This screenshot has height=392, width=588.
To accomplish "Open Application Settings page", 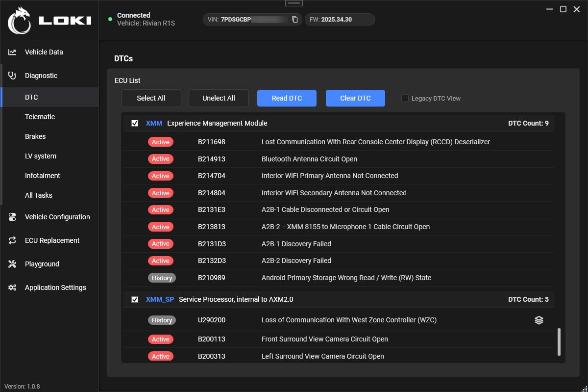I will click(49, 287).
